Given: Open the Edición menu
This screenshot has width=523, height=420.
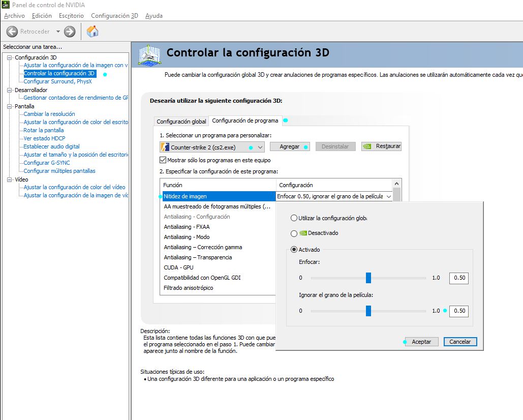Looking at the screenshot, I should (x=42, y=16).
